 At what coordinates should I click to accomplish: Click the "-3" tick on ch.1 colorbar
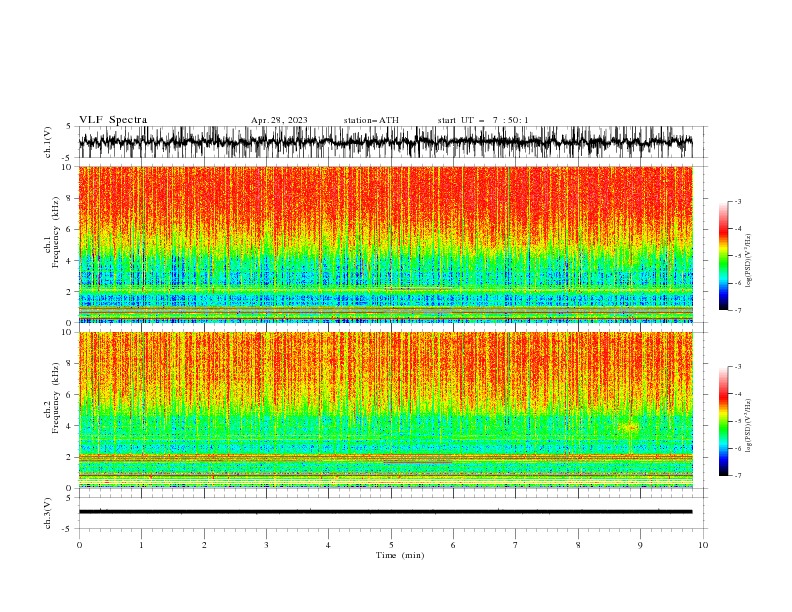738,201
